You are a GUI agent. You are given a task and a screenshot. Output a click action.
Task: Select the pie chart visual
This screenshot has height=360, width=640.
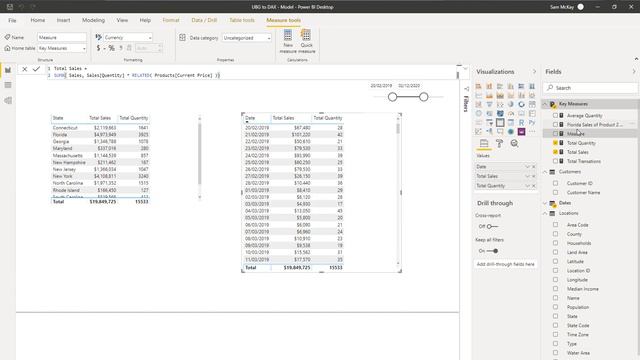511,104
